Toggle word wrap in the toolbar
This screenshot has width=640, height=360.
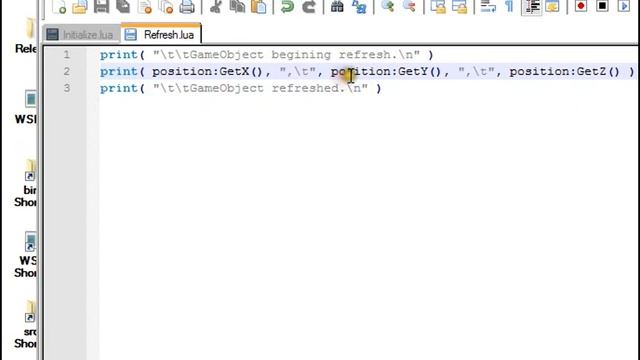click(x=488, y=7)
